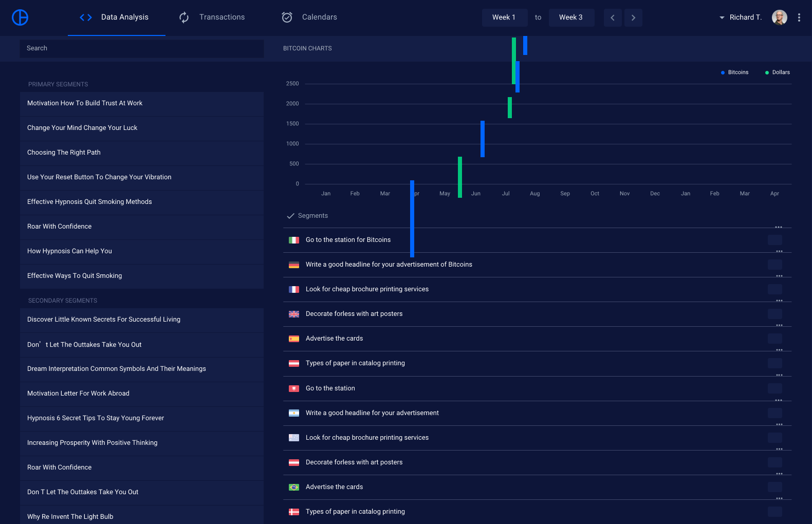Click the checkmark icon next to Segments
Viewport: 812px width, 524px height.
coord(290,216)
